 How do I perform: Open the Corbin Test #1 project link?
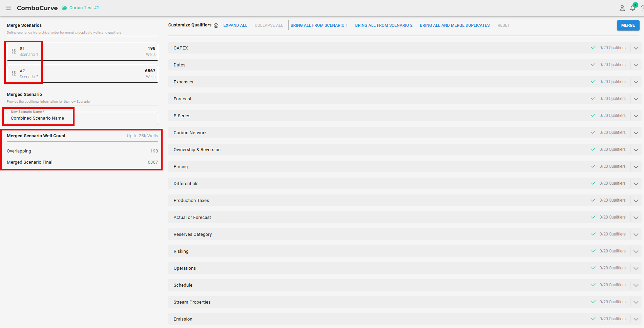pos(84,8)
